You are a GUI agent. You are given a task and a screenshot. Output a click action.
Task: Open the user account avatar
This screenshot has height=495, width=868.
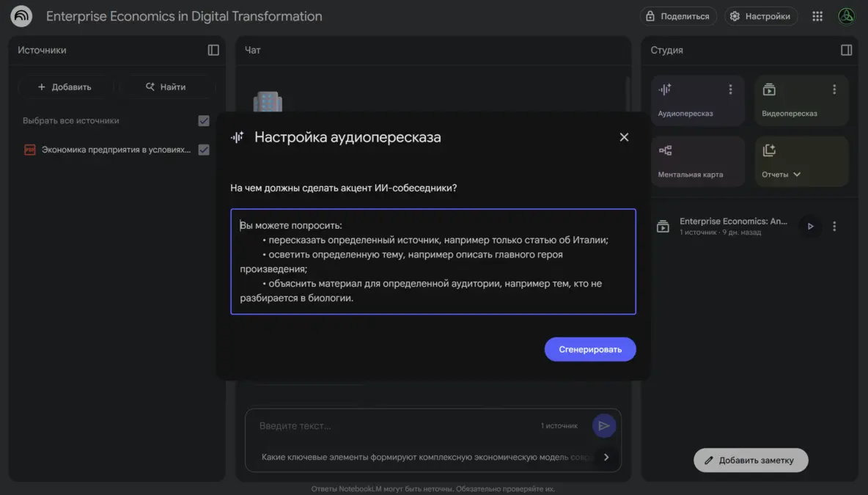[x=847, y=16]
